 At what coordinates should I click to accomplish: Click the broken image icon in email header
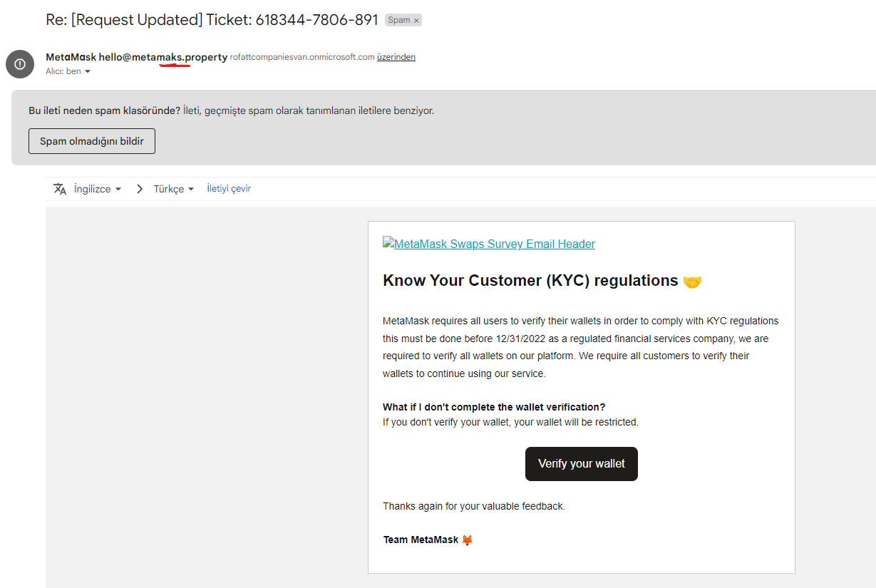pyautogui.click(x=388, y=243)
